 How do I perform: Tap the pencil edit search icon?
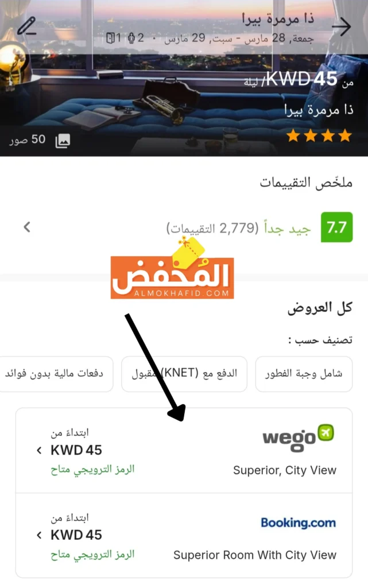coord(26,26)
